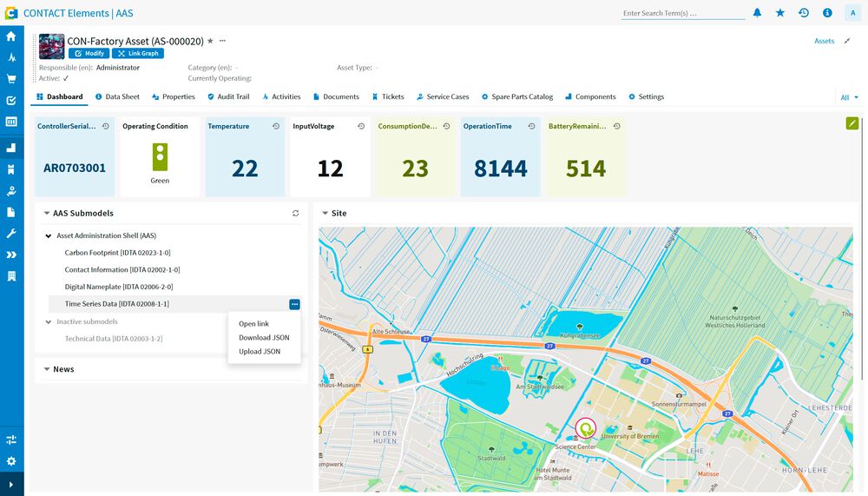Collapse the AAS Submodels panel
Screen dimensions: 868x496
pyautogui.click(x=47, y=213)
